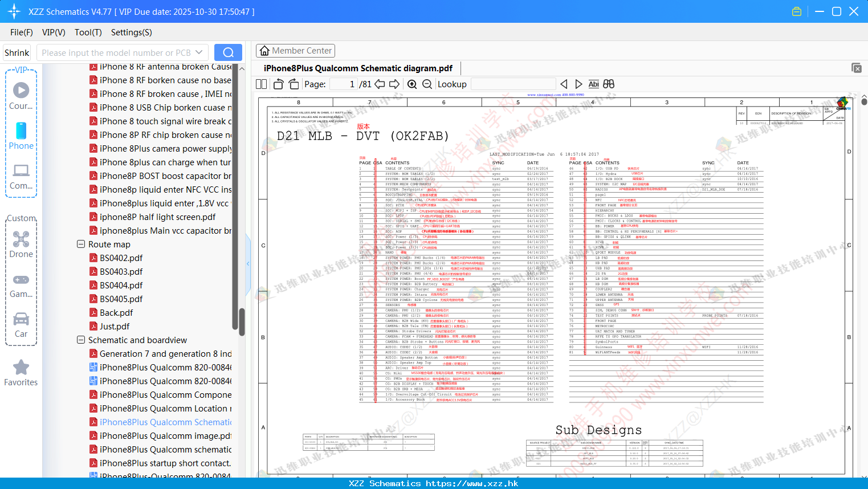The image size is (868, 489).
Task: Zoom in on the schematic
Action: point(412,84)
